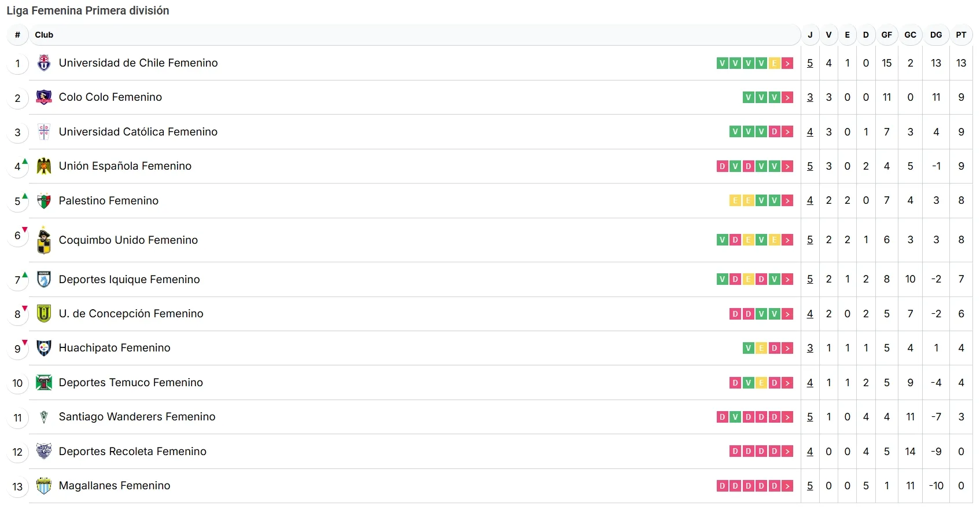Click the Universidad de Chile Femenino crest
The width and height of the screenshot is (980, 513).
[x=44, y=63]
